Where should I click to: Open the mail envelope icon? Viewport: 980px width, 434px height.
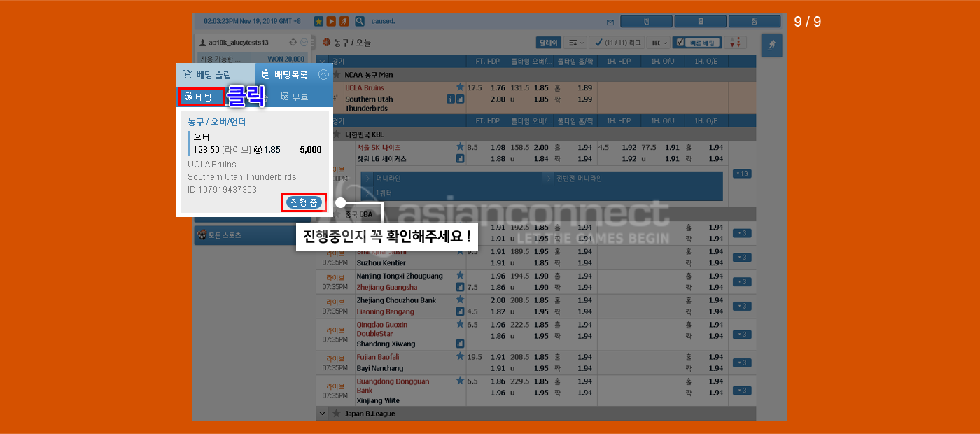(610, 22)
